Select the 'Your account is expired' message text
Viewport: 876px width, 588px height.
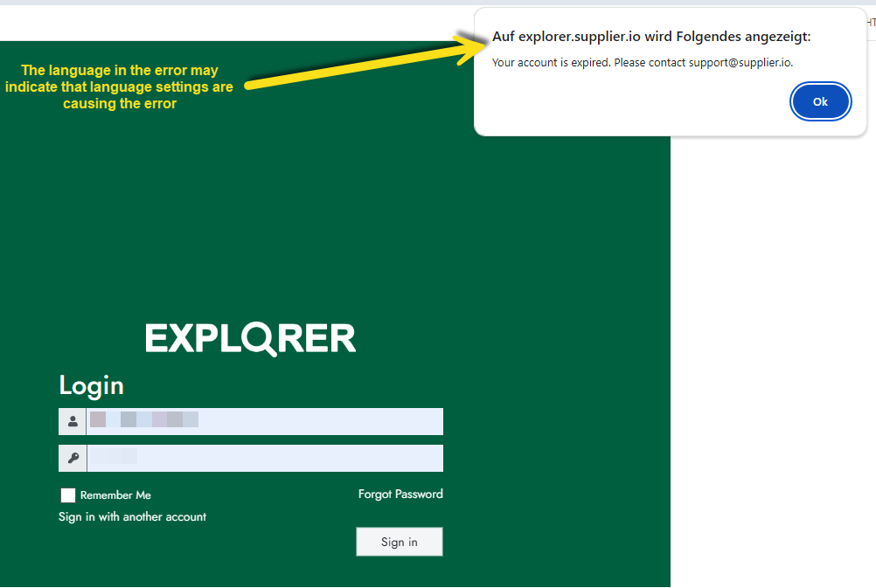(x=643, y=63)
